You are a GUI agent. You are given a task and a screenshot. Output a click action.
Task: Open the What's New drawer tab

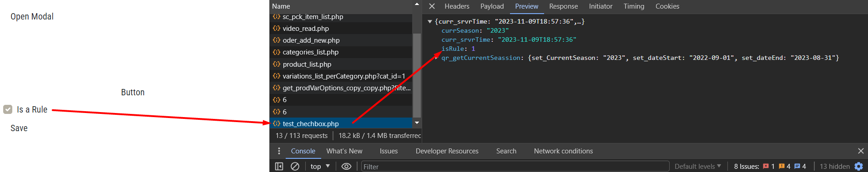click(x=344, y=151)
